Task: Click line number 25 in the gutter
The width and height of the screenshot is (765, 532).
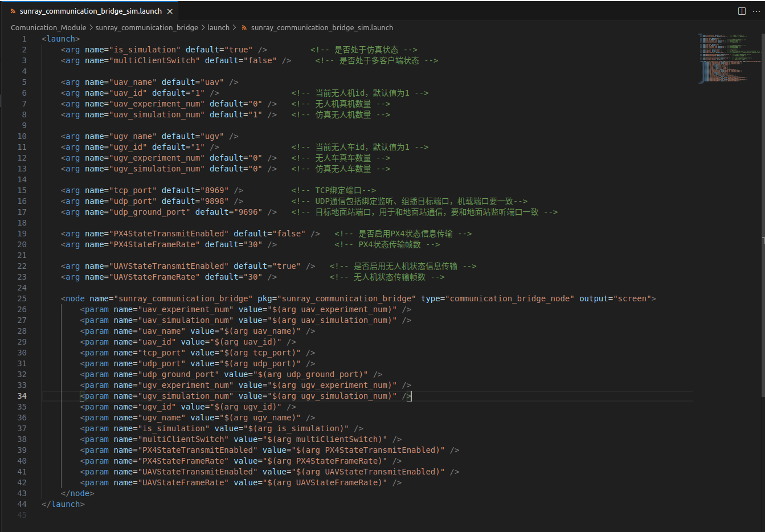Action: pyautogui.click(x=22, y=298)
